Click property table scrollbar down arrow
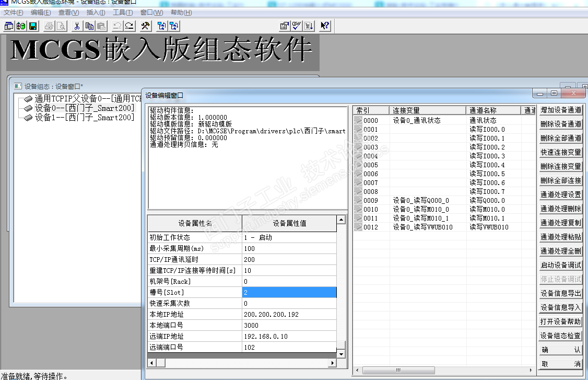Viewport: 588px width, 380px height. point(341,354)
